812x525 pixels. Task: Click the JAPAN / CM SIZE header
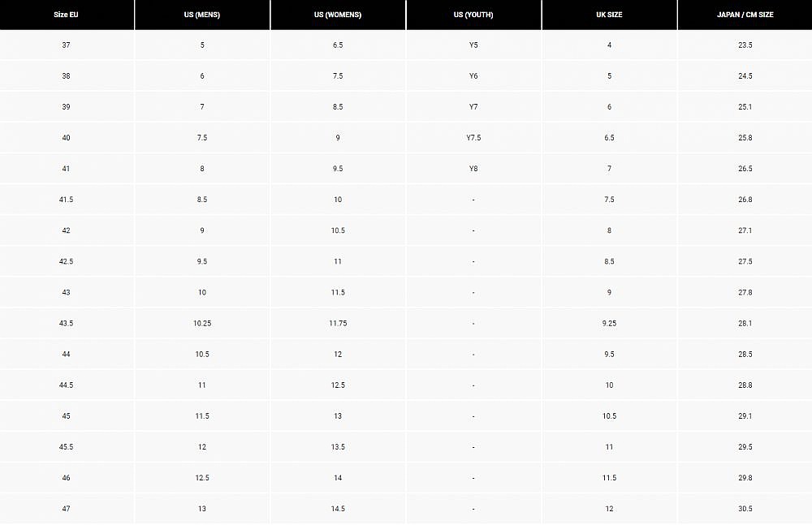[745, 15]
